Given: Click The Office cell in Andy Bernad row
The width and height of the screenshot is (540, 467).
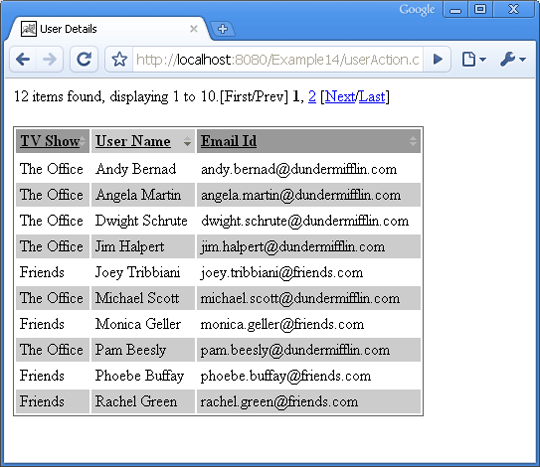Looking at the screenshot, I should [52, 169].
